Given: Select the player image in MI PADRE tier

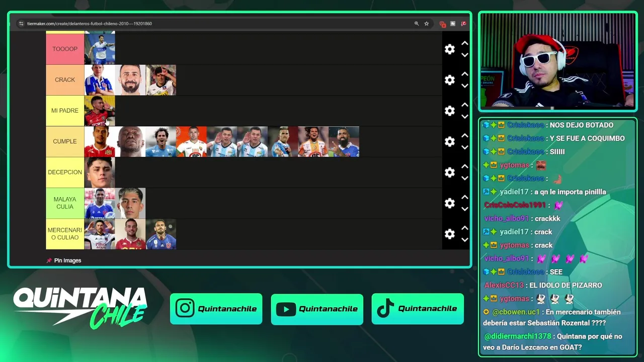Looking at the screenshot, I should 100,111.
